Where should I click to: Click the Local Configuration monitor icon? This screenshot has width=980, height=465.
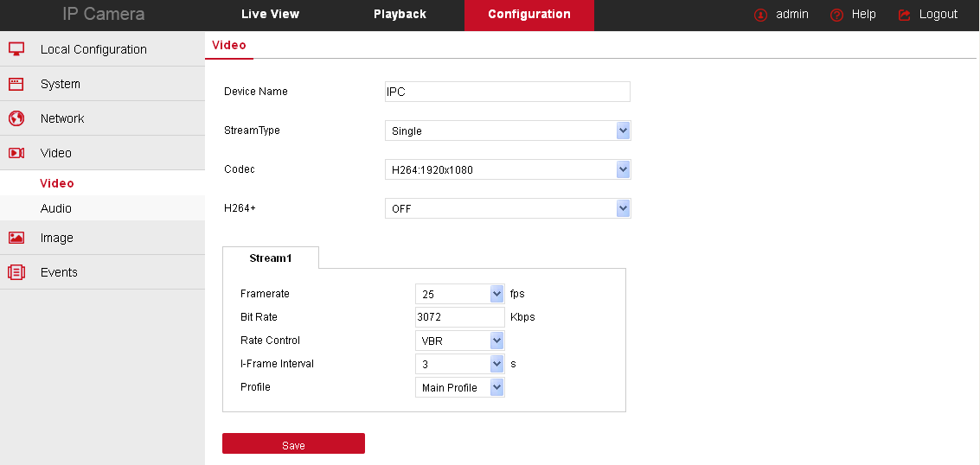point(16,49)
